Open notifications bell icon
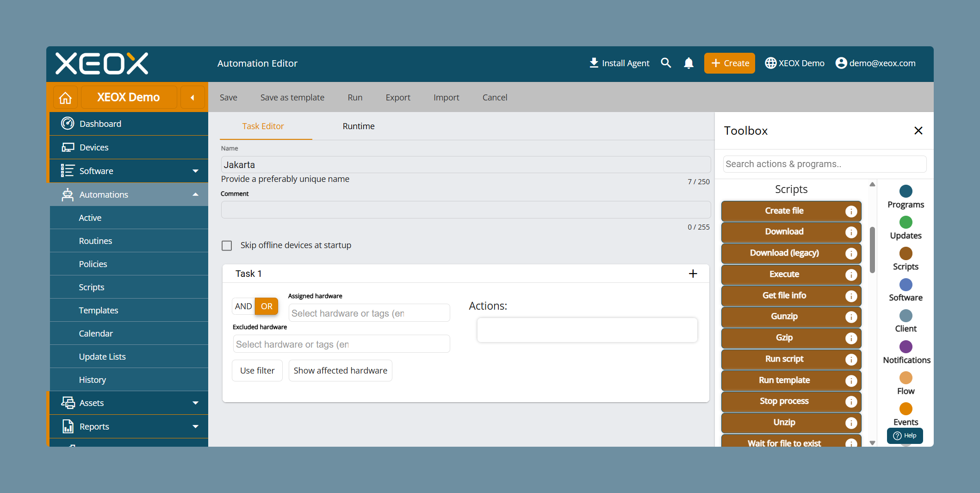 [688, 63]
